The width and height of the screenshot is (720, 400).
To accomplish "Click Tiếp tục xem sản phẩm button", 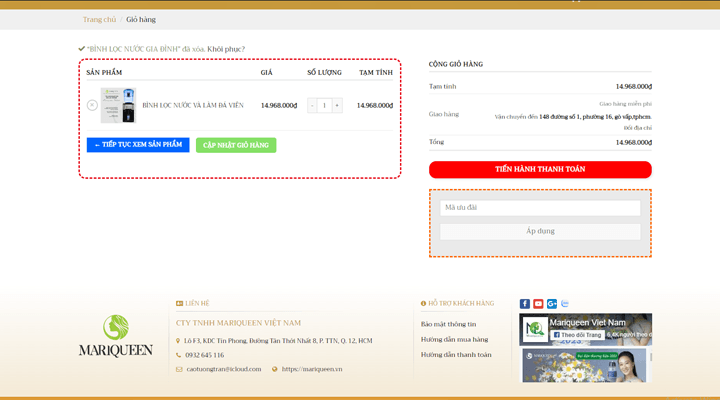I will point(138,145).
